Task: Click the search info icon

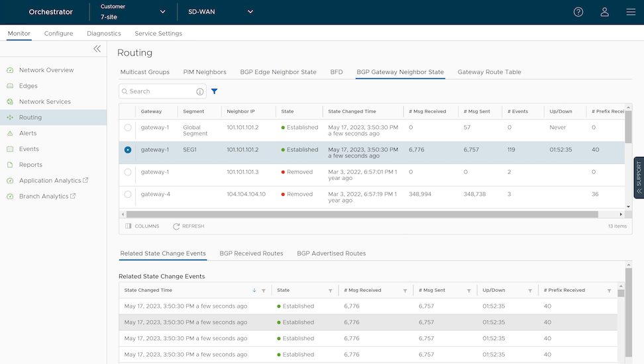Action: (x=200, y=91)
